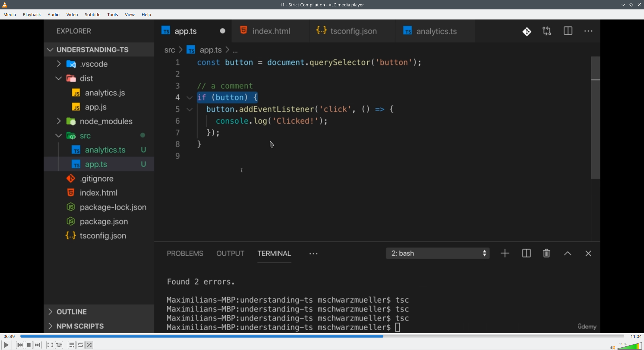Switch to the analytics.ts editor tab
The height and width of the screenshot is (350, 644).
436,31
